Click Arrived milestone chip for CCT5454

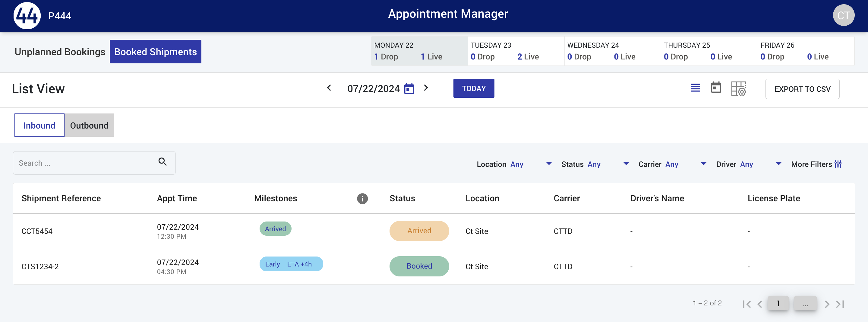[x=275, y=229]
